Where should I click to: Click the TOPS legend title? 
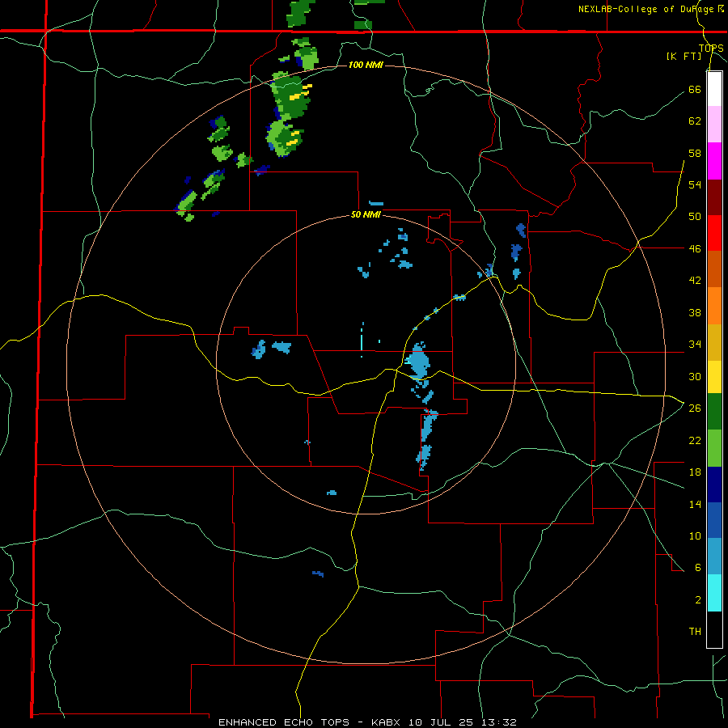point(711,49)
